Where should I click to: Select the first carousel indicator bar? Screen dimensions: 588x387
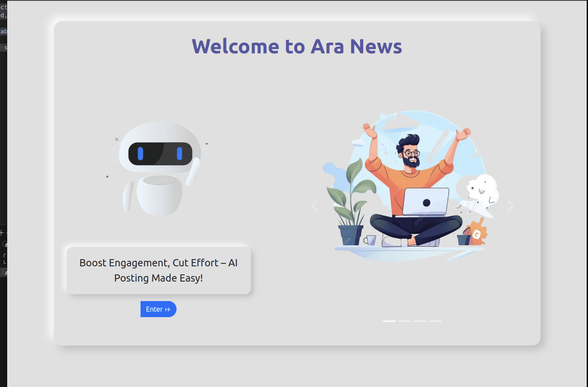point(389,321)
